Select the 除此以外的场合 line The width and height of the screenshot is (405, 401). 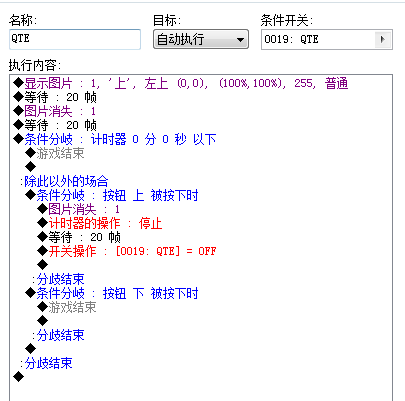pos(64,181)
